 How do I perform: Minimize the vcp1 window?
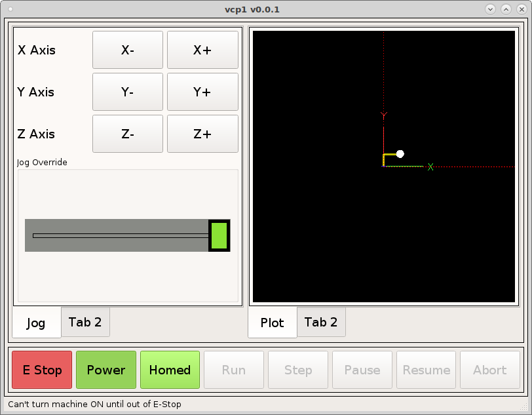click(x=490, y=9)
